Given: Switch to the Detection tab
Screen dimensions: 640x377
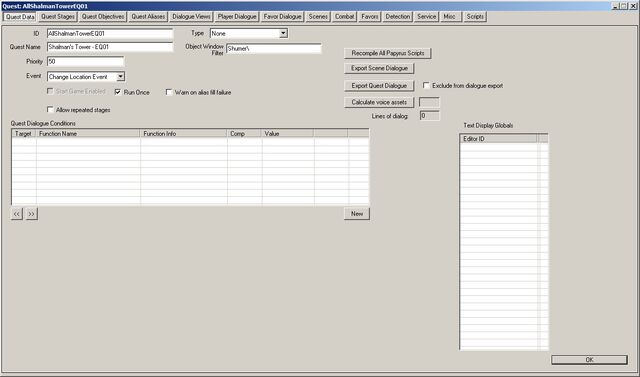Looking at the screenshot, I should click(398, 17).
